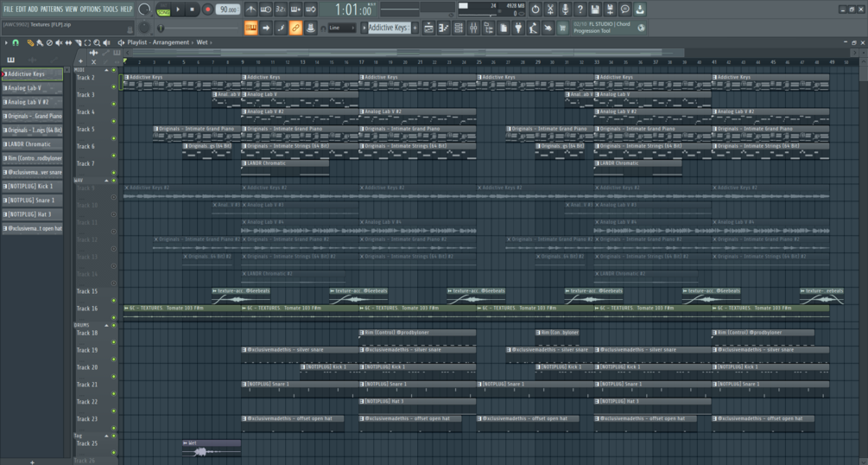This screenshot has width=868, height=465.
Task: Click the undo history icon
Action: coord(535,10)
